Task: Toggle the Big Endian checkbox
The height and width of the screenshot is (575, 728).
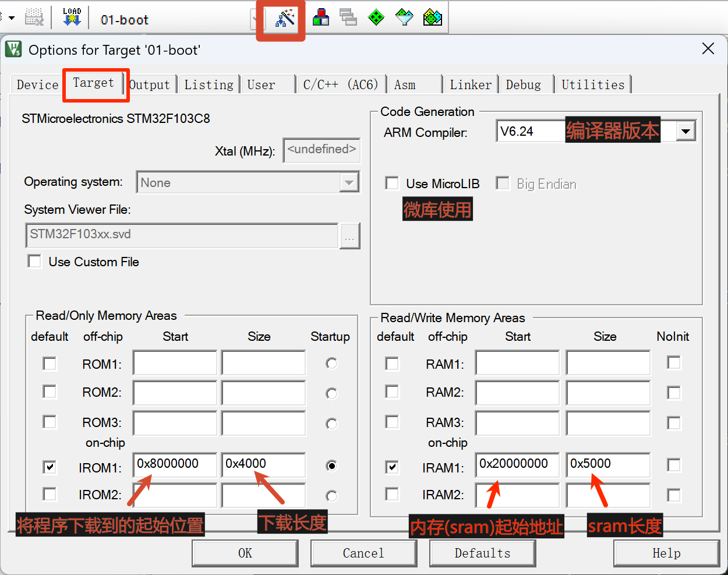Action: click(x=502, y=184)
